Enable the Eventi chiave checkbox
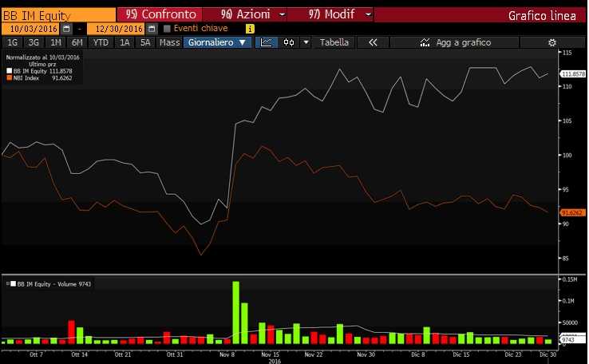 pos(167,29)
